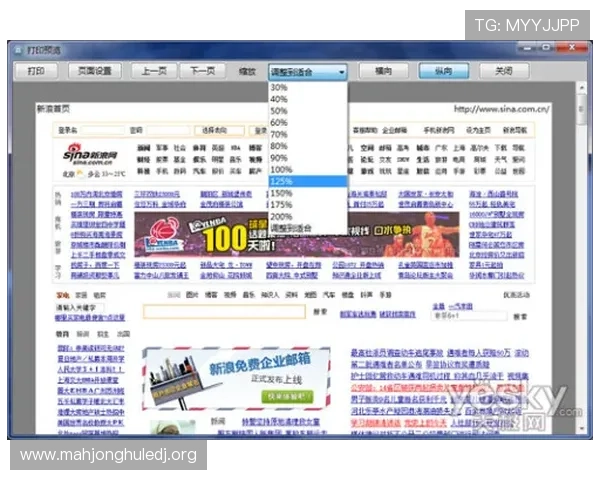Click the vertical scrollbar thumb
This screenshot has width=600, height=480.
tap(581, 109)
